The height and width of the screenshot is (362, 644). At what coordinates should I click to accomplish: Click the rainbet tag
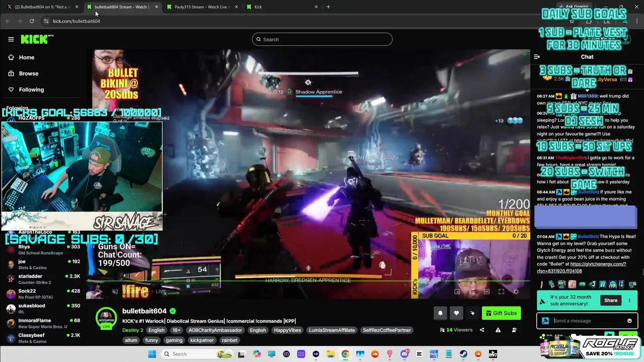(229, 340)
